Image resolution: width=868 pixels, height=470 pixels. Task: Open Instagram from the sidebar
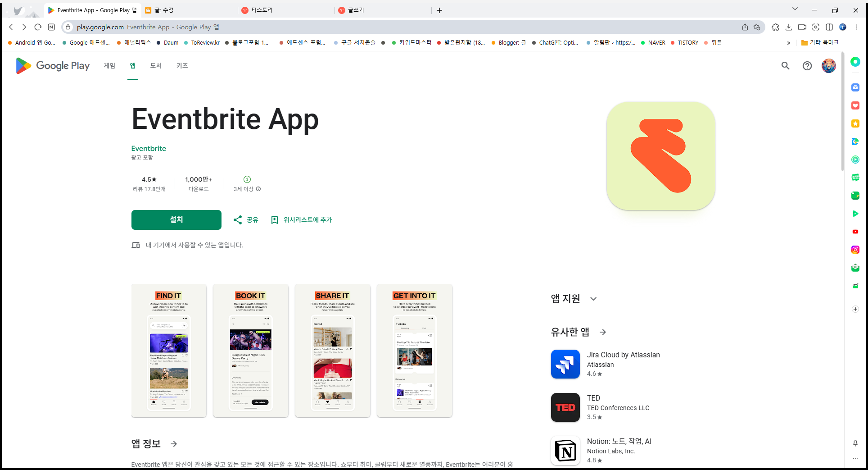click(x=855, y=250)
